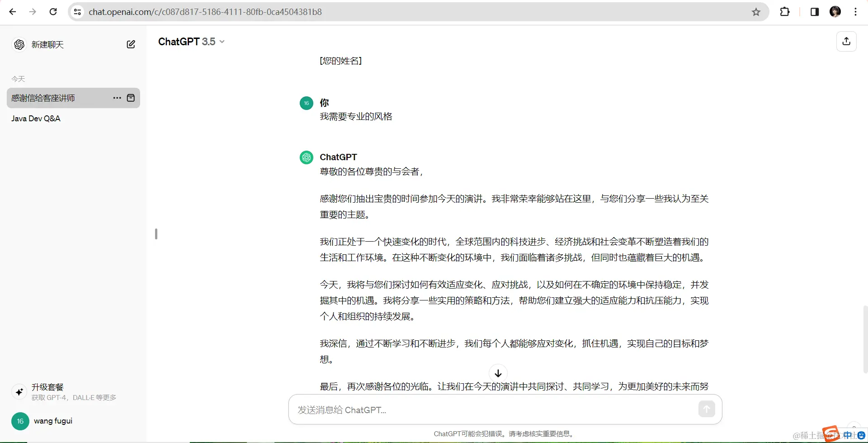
Task: Open the Java Dev Q&A conversation
Action: coord(36,119)
